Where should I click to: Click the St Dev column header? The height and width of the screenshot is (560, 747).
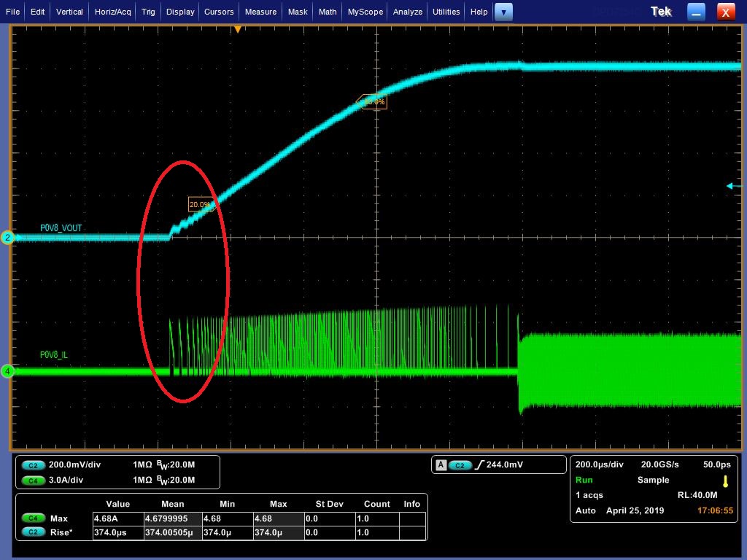coord(329,504)
